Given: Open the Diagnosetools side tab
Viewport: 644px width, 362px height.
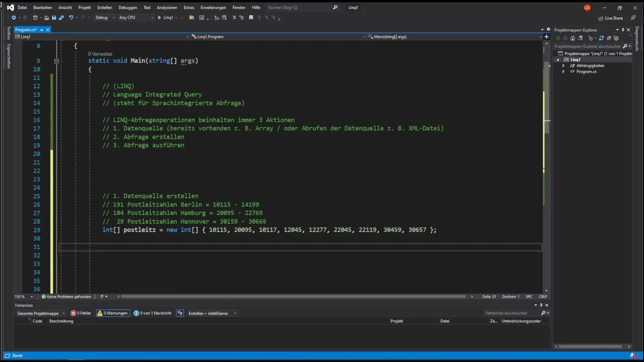Looking at the screenshot, I should pyautogui.click(x=637, y=39).
